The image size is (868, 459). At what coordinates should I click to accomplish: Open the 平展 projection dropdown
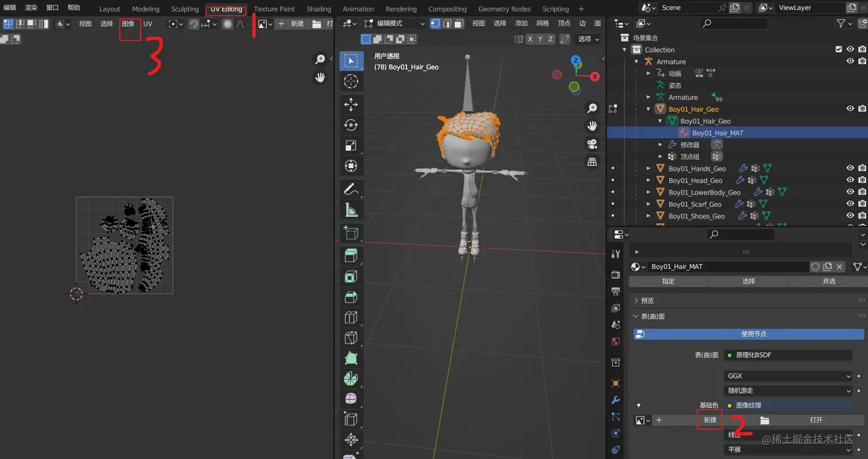(788, 450)
